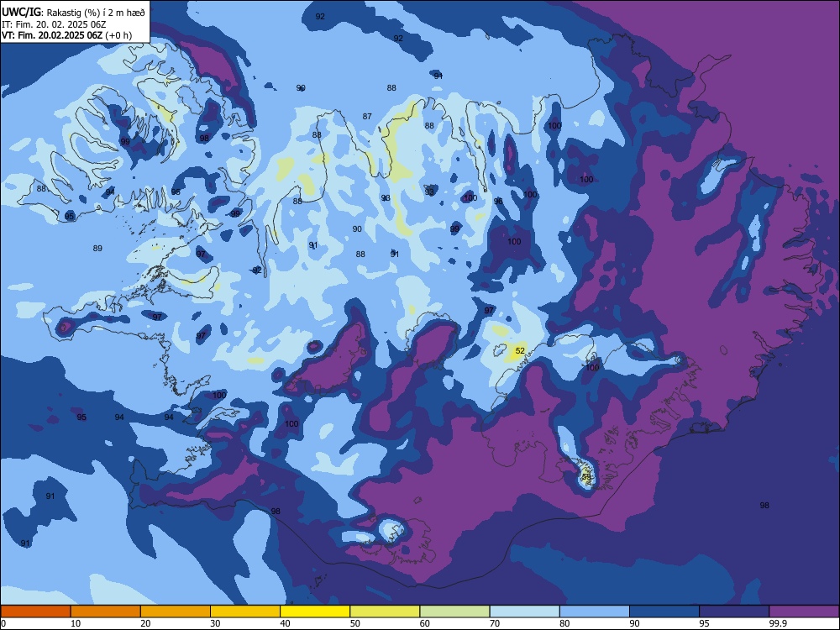Screen dimensions: 840x630
Task: Click the 'VT: Fim. 20.02.2025 06Z (+0 h)' line
Action: (x=66, y=35)
